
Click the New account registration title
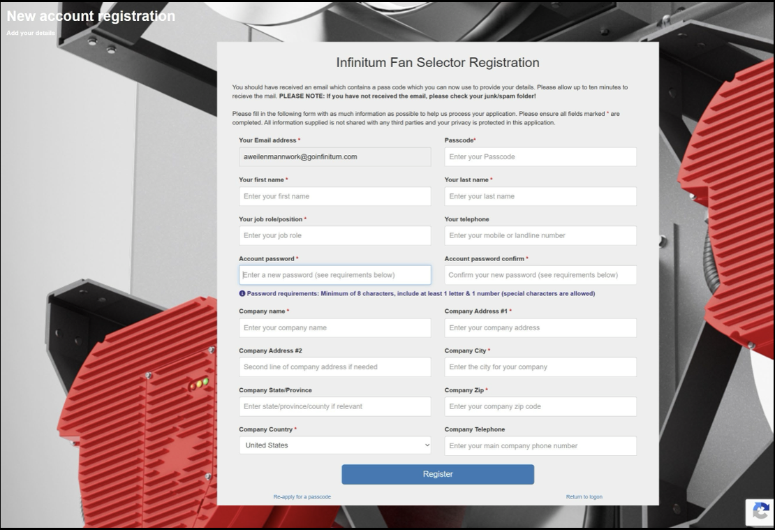(91, 16)
